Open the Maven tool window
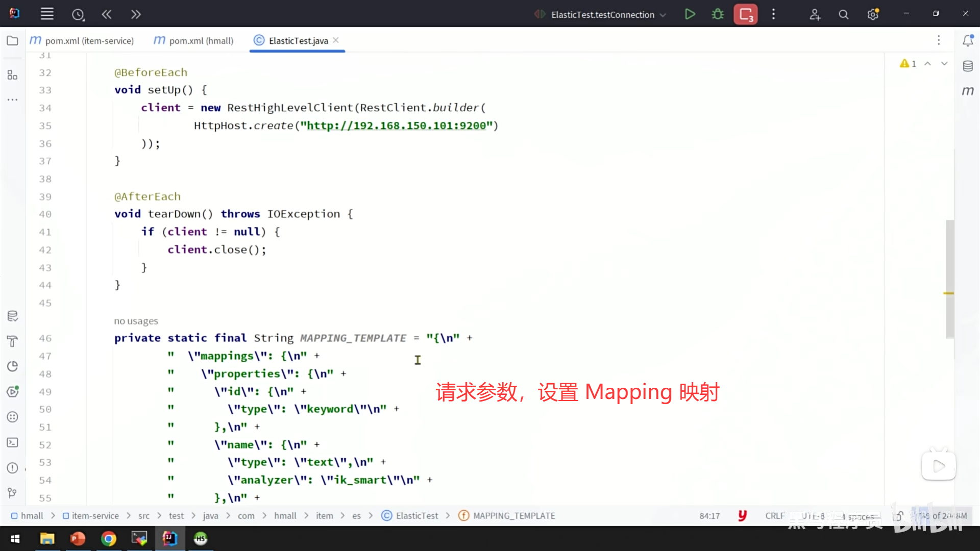Viewport: 980px width, 551px height. [x=968, y=91]
